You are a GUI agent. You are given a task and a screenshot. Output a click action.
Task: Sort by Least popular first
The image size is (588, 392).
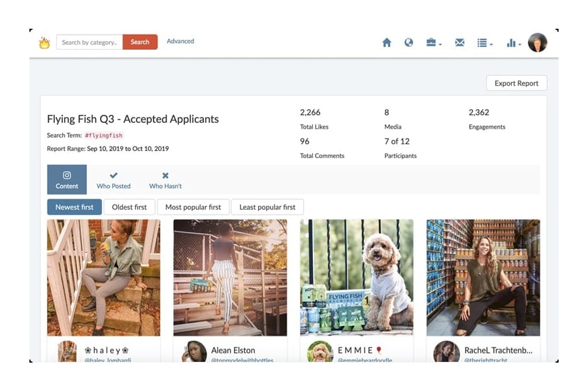267,207
